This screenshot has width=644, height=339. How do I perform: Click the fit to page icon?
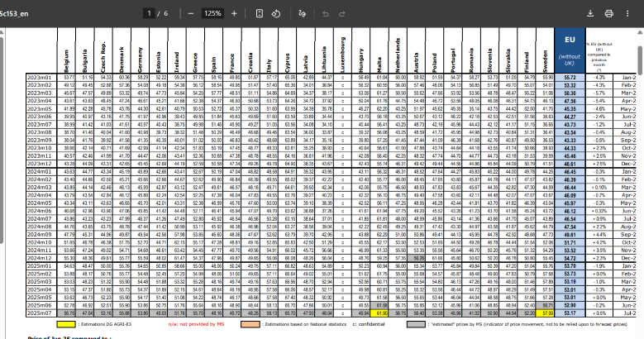pyautogui.click(x=259, y=13)
